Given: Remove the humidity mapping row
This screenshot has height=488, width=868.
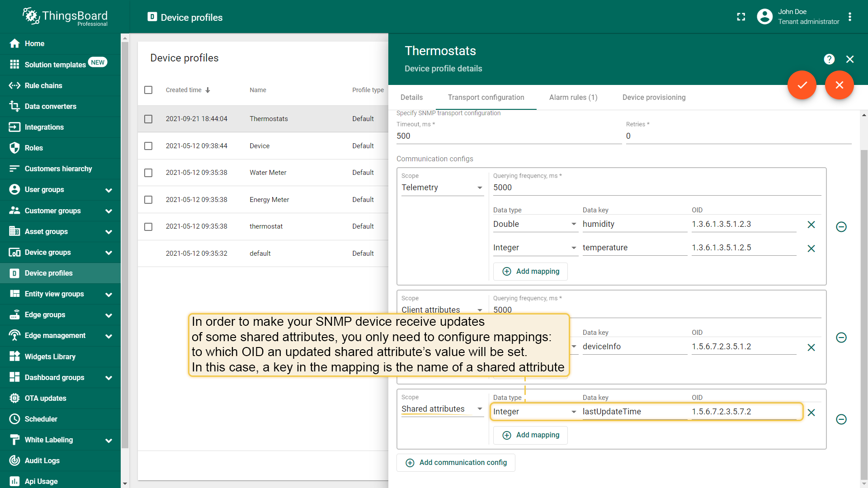Looking at the screenshot, I should pyautogui.click(x=811, y=225).
